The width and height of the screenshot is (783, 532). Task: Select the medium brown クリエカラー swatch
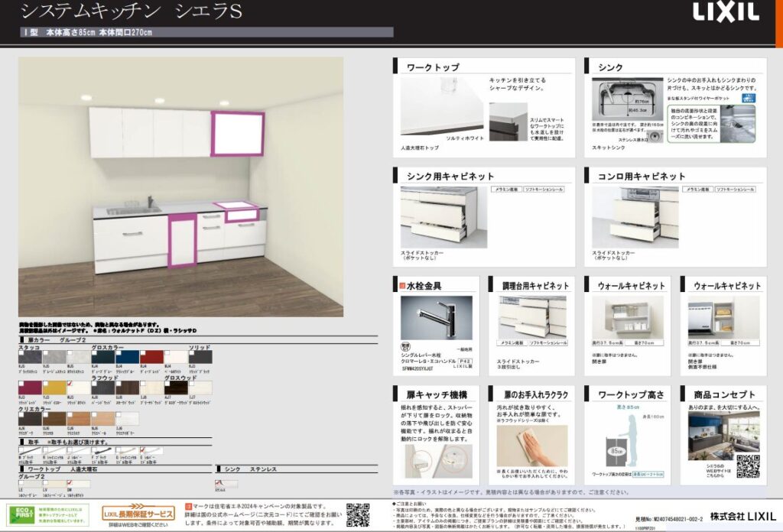tap(54, 419)
